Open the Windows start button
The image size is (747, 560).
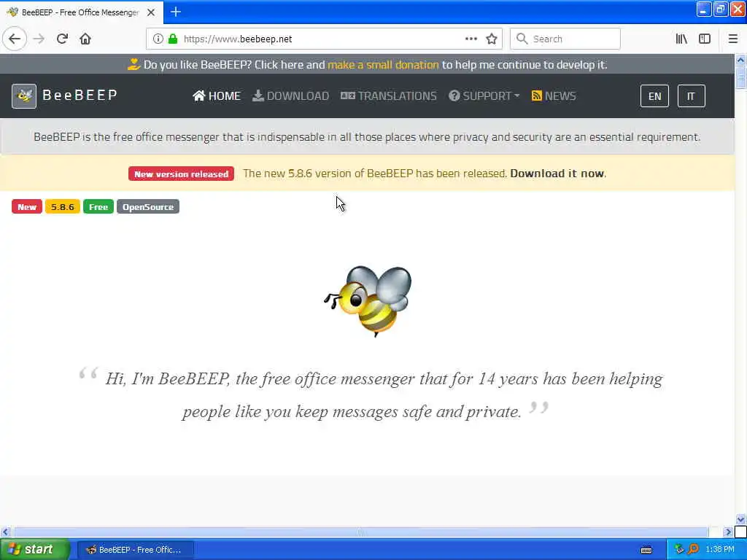[34, 549]
